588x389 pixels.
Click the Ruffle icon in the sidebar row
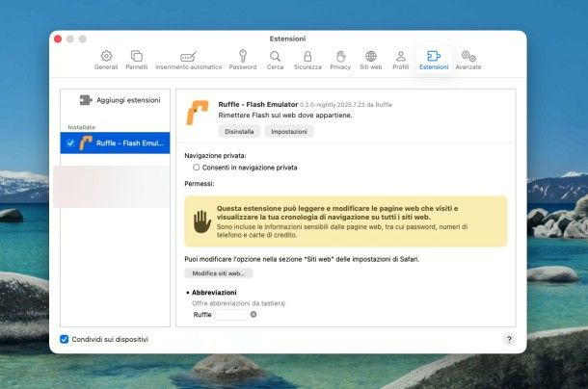click(x=86, y=143)
